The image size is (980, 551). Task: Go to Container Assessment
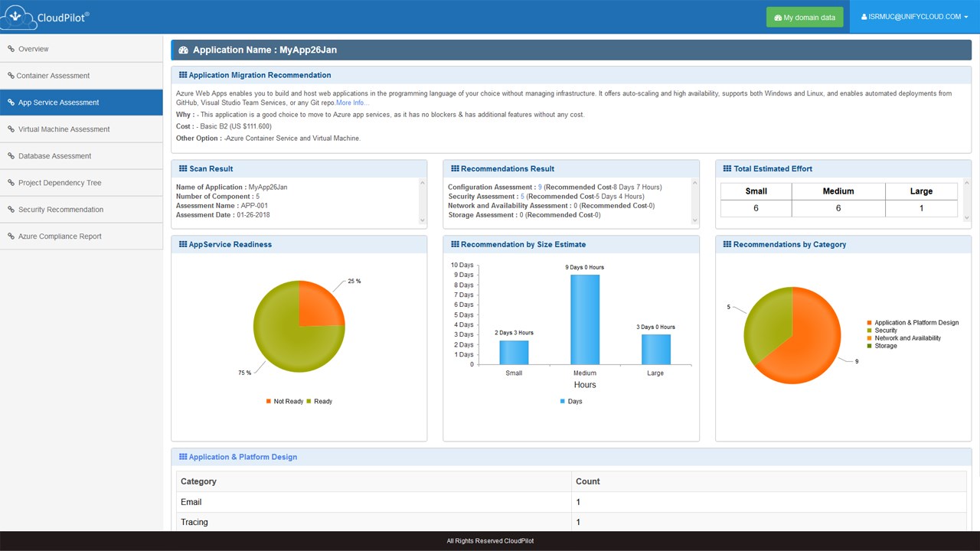pyautogui.click(x=81, y=76)
